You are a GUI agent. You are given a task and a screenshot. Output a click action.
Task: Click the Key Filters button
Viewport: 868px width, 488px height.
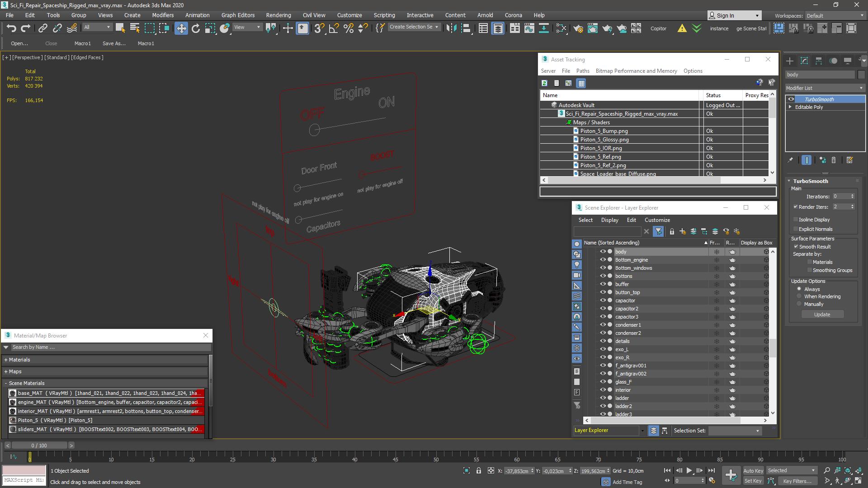tap(797, 481)
